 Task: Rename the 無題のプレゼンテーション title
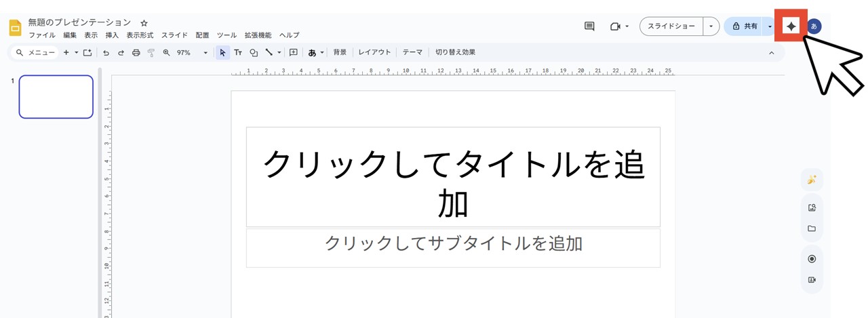[x=79, y=23]
